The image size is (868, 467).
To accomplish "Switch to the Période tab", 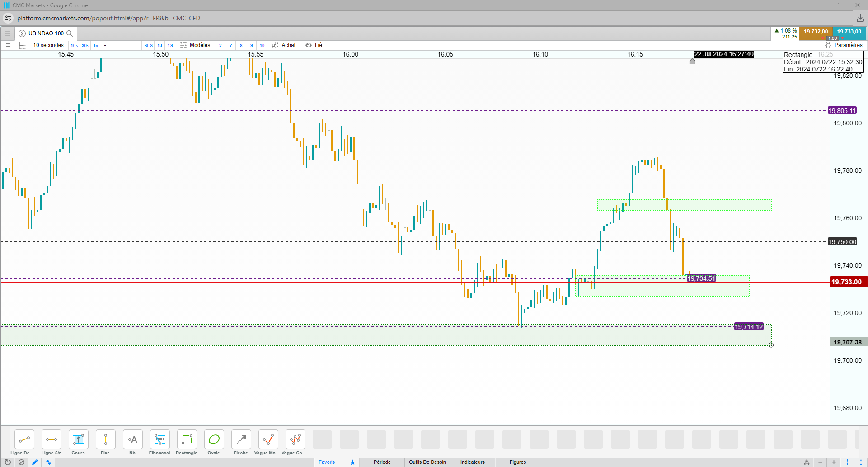I will pos(382,462).
